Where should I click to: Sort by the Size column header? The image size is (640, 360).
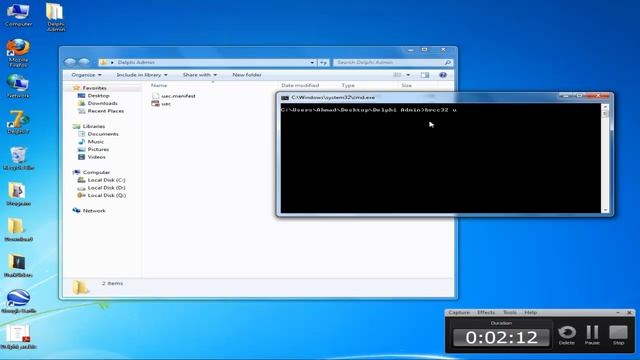pyautogui.click(x=406, y=85)
